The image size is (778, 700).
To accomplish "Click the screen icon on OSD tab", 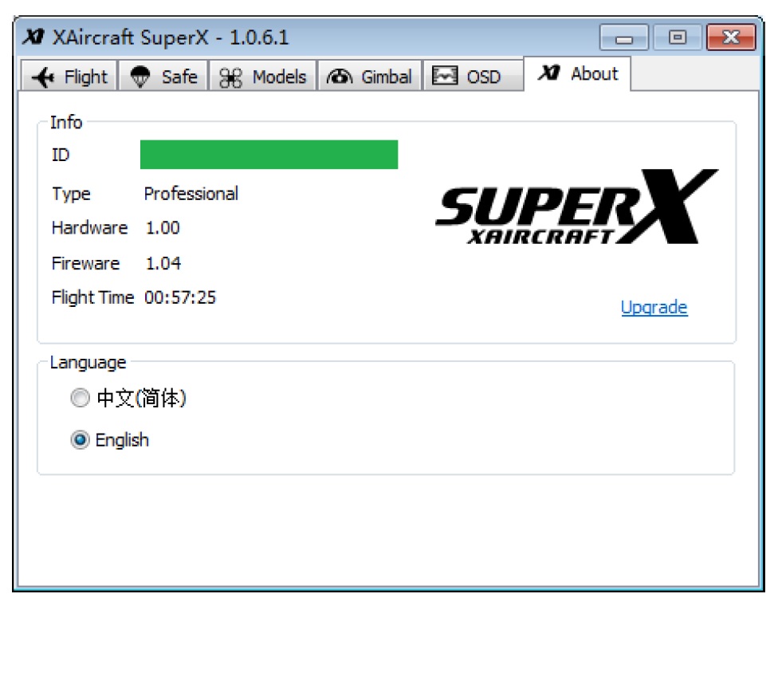I will (445, 77).
